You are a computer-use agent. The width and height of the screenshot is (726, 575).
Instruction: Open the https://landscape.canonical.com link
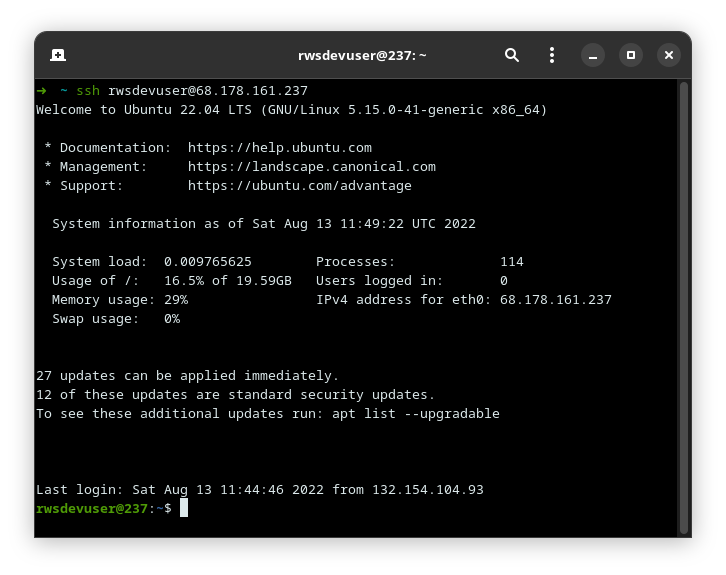(312, 167)
